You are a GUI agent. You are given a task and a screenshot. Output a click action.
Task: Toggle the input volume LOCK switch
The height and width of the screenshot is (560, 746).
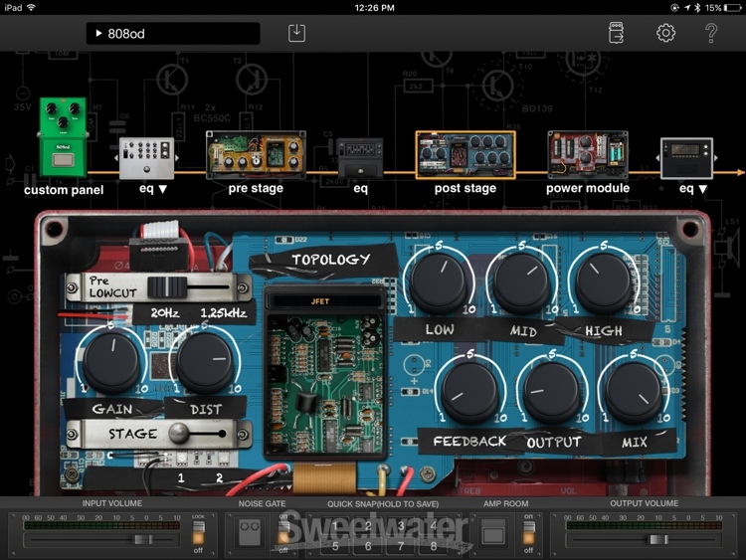pyautogui.click(x=198, y=533)
